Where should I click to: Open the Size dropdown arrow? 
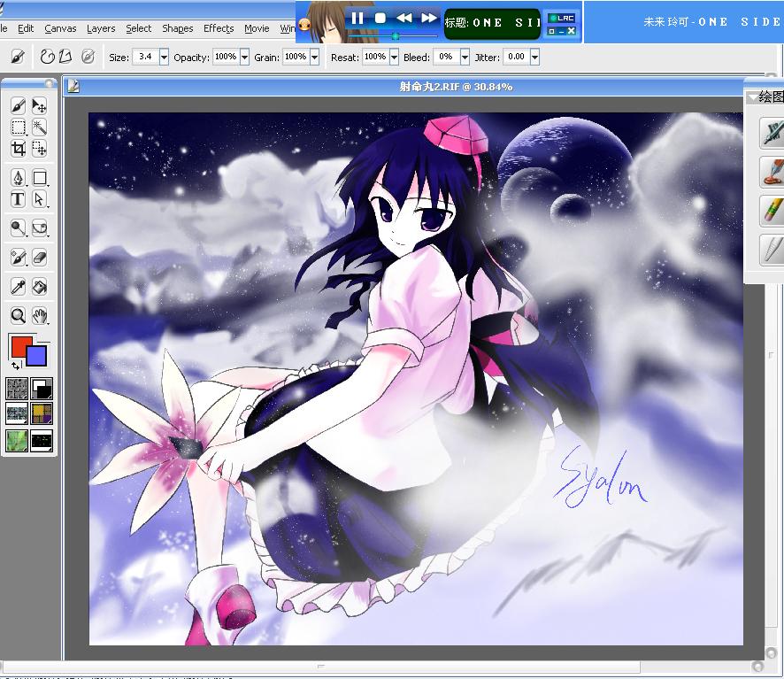tap(164, 57)
